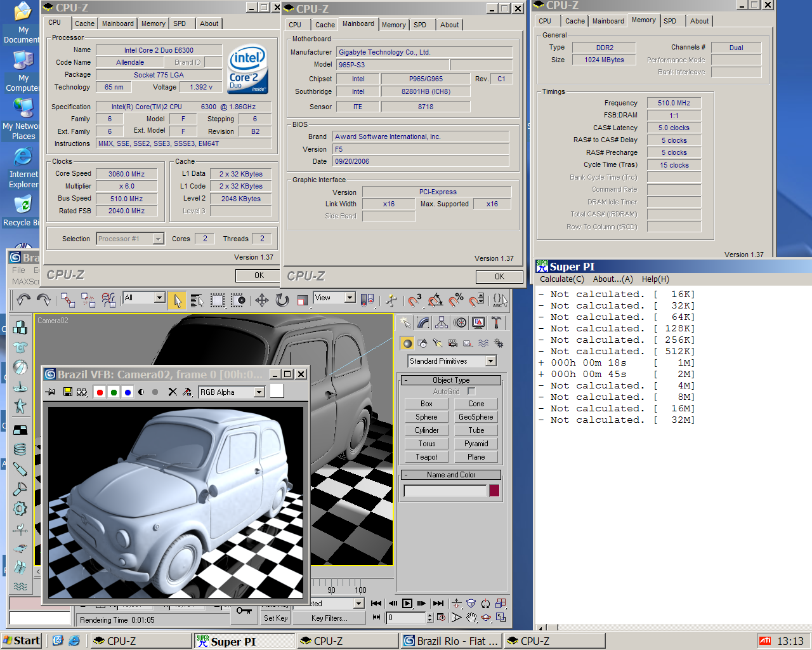
Task: Open the Modify panel tab icon
Action: click(423, 322)
